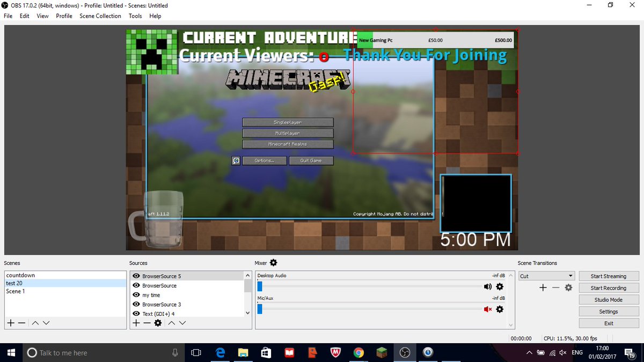Open the Minecraft icon in the taskbar
The width and height of the screenshot is (644, 362).
(x=382, y=352)
